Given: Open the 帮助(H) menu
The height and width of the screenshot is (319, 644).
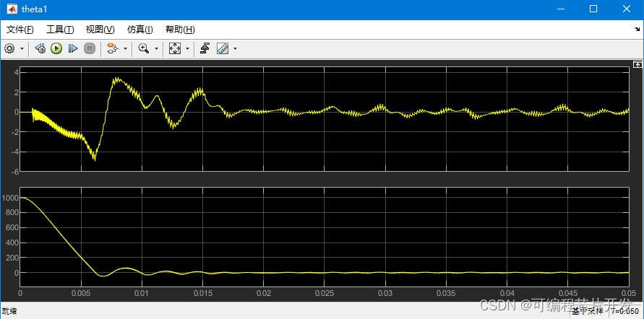Looking at the screenshot, I should 180,30.
